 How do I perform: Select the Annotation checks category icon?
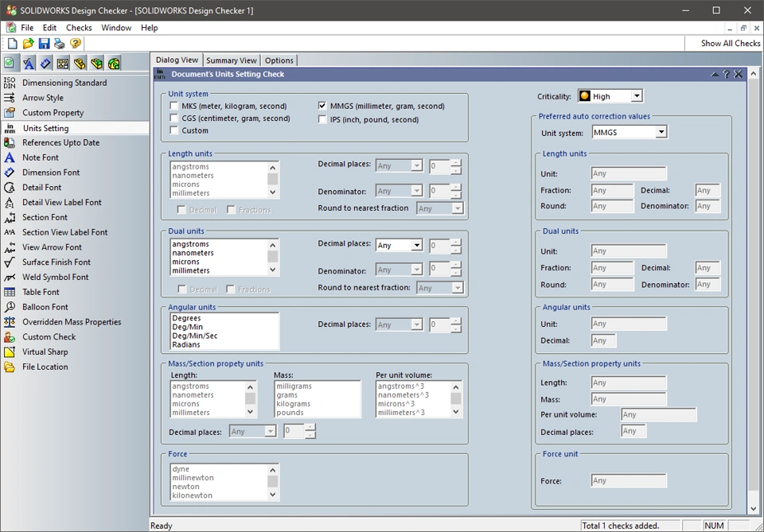point(29,63)
